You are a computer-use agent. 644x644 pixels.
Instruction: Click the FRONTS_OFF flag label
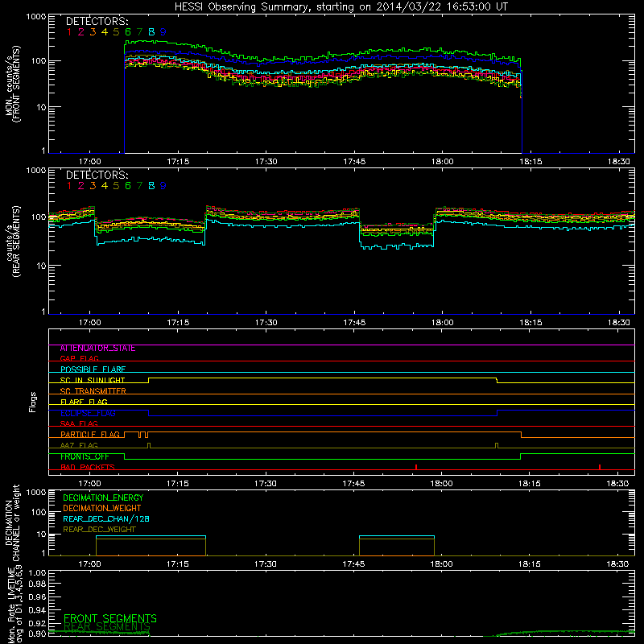pos(85,456)
